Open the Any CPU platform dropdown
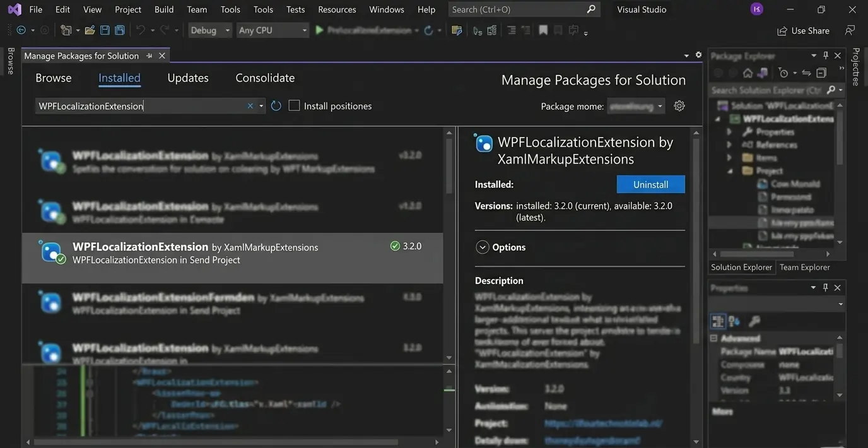The image size is (868, 448). tap(303, 30)
